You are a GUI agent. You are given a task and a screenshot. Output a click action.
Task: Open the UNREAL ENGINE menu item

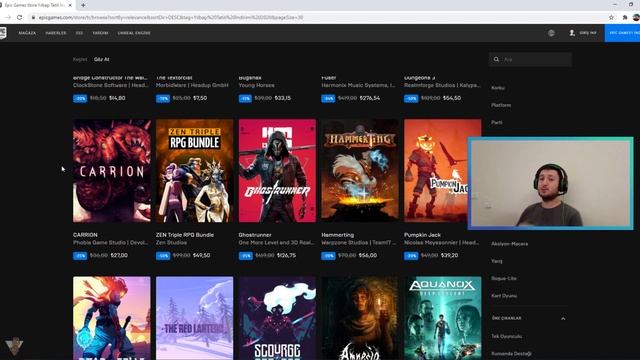click(134, 33)
